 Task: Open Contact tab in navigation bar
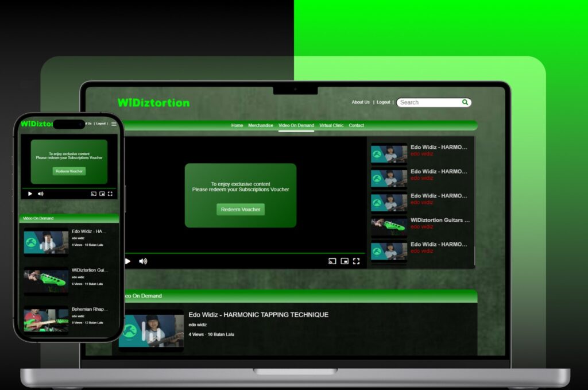(356, 125)
